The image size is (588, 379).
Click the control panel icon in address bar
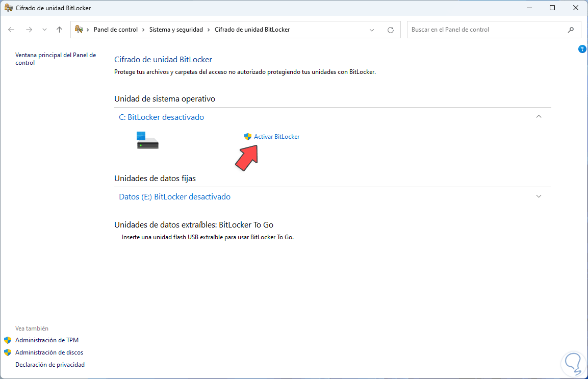(x=79, y=29)
